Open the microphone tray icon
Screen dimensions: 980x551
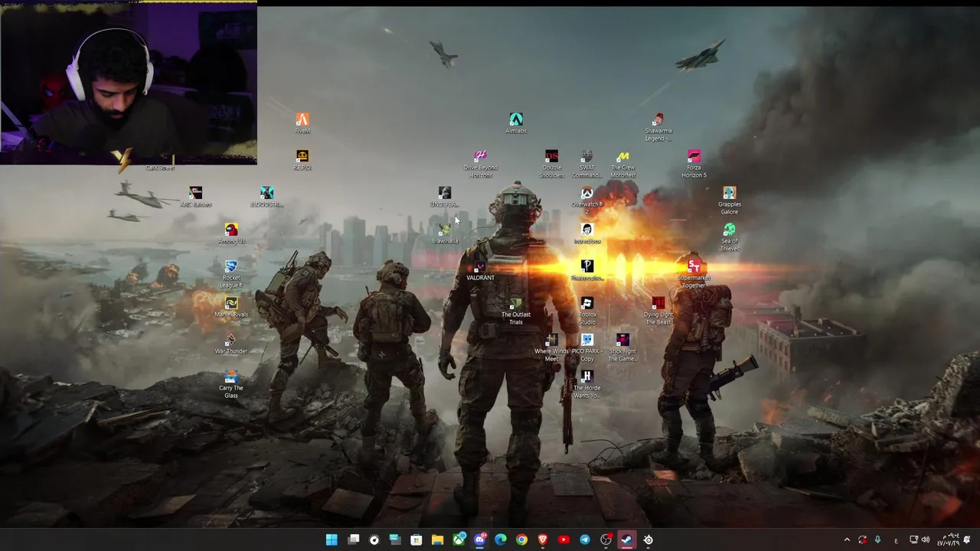877,540
